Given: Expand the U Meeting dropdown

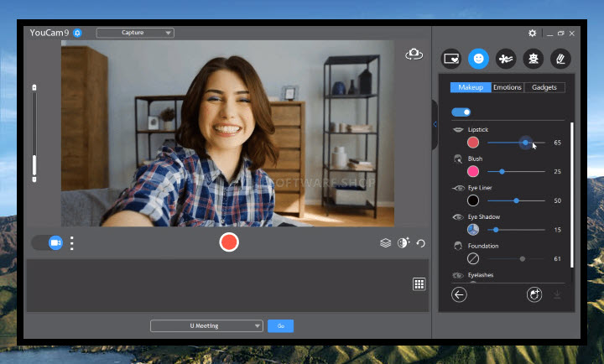Looking at the screenshot, I should (206, 326).
